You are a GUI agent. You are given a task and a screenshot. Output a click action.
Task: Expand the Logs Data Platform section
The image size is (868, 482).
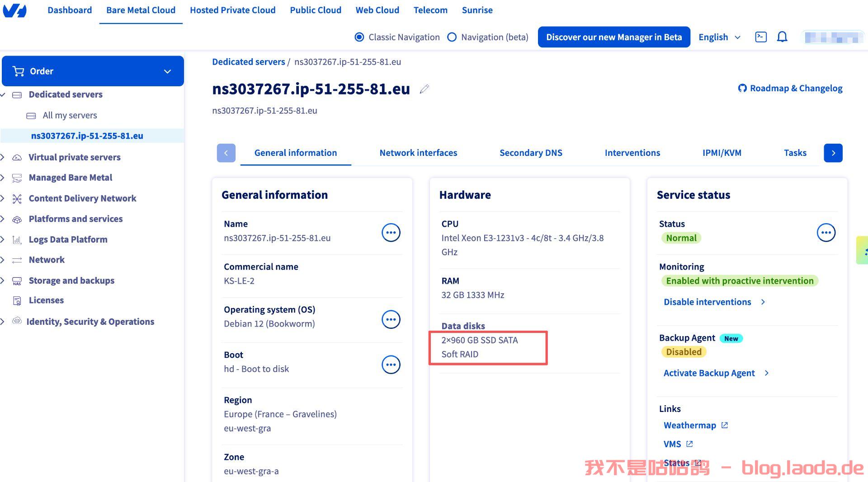tap(3, 240)
